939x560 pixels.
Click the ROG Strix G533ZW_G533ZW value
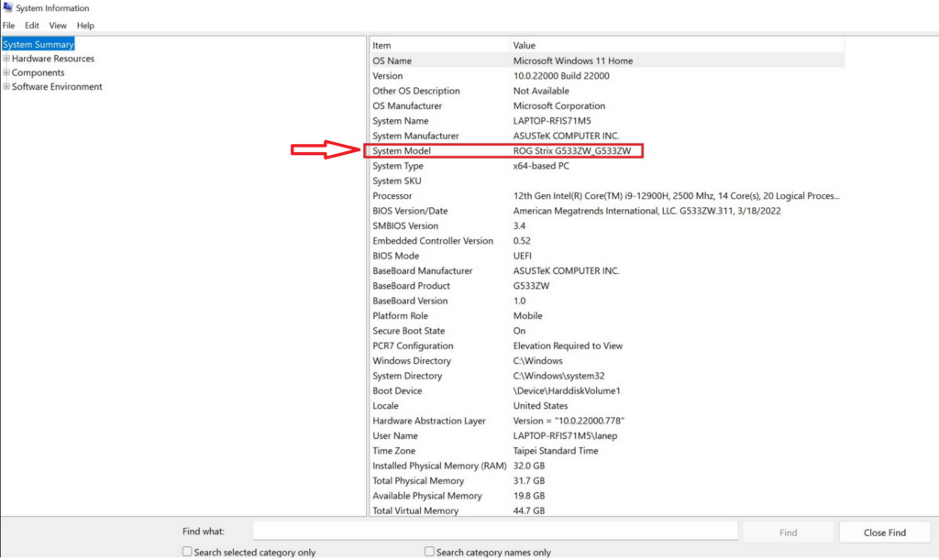pyautogui.click(x=572, y=150)
